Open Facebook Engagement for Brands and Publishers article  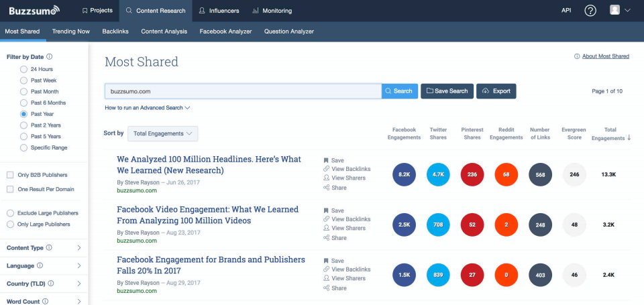click(x=211, y=265)
